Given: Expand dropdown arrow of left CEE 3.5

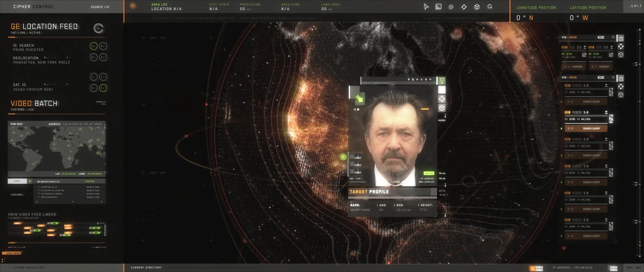Looking at the screenshot, I should coord(585,47).
